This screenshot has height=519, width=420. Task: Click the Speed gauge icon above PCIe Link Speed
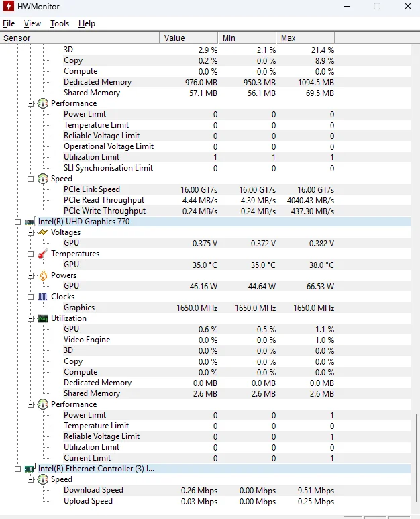point(43,179)
